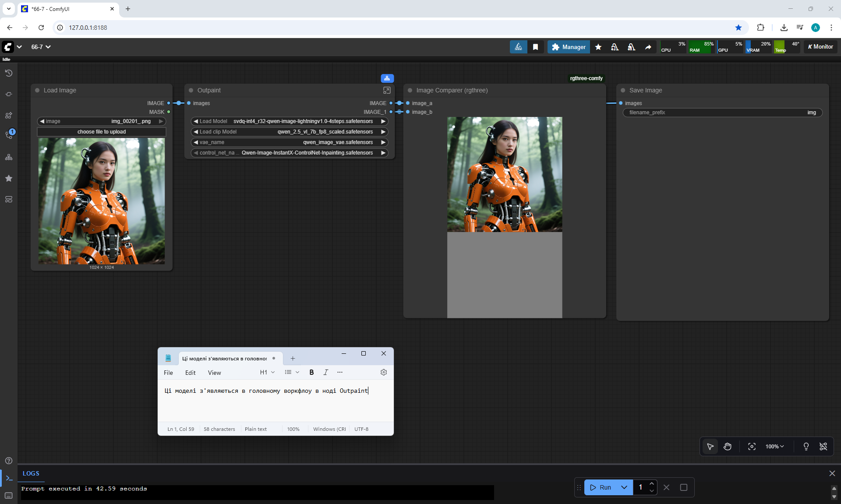Expand the Outpaint subgraph icon
This screenshot has width=841, height=504.
point(387,90)
